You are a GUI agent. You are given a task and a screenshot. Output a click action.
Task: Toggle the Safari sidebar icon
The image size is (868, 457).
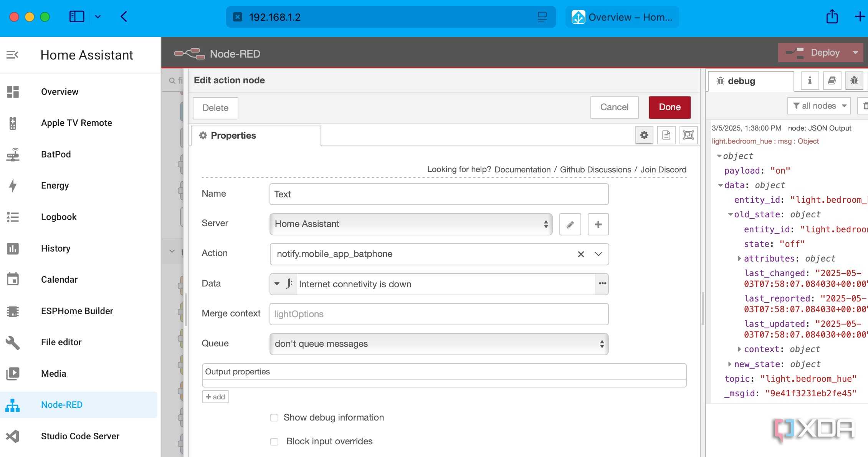(77, 17)
